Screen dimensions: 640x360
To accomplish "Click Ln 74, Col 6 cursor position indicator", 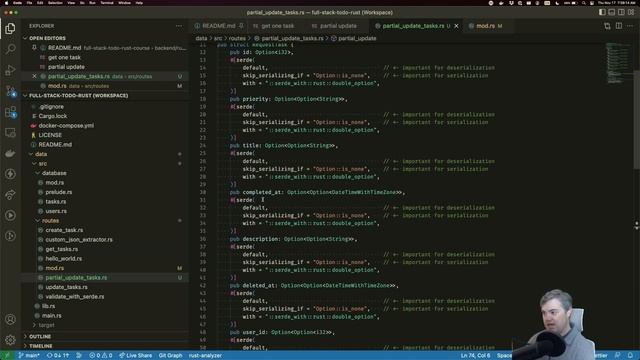I will click(476, 356).
